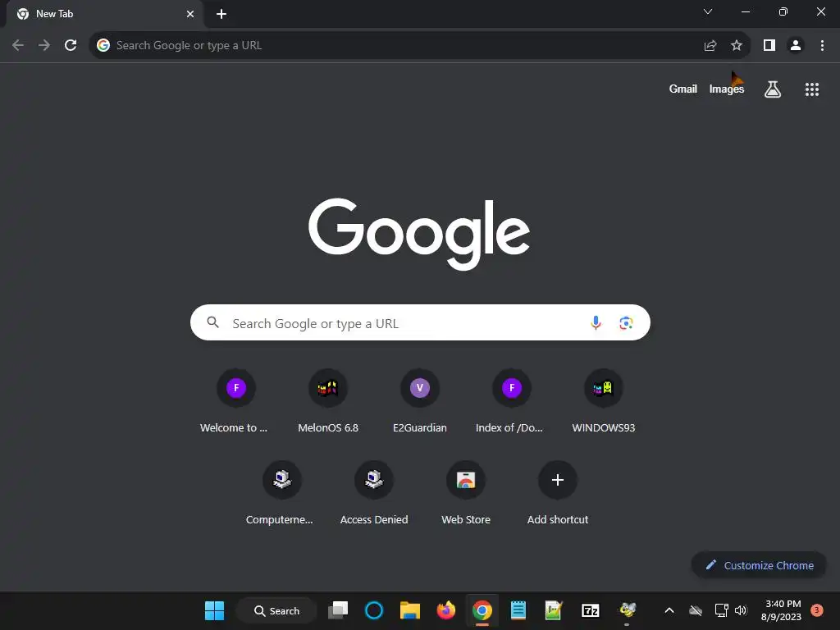Viewport: 840px width, 630px height.
Task: Open the Chrome side panel
Action: 769,46
